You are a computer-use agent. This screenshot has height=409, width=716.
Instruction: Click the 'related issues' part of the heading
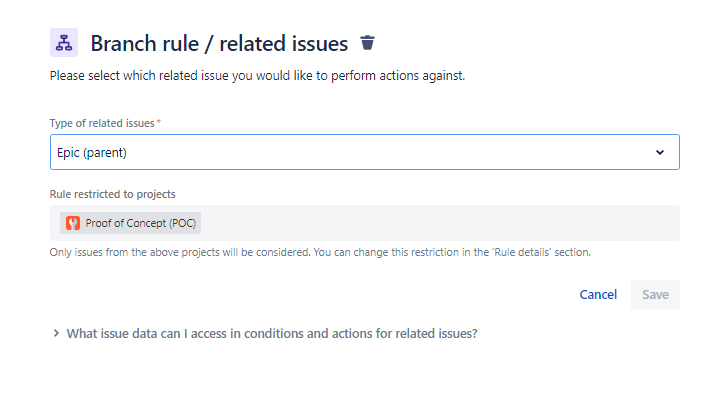[284, 44]
